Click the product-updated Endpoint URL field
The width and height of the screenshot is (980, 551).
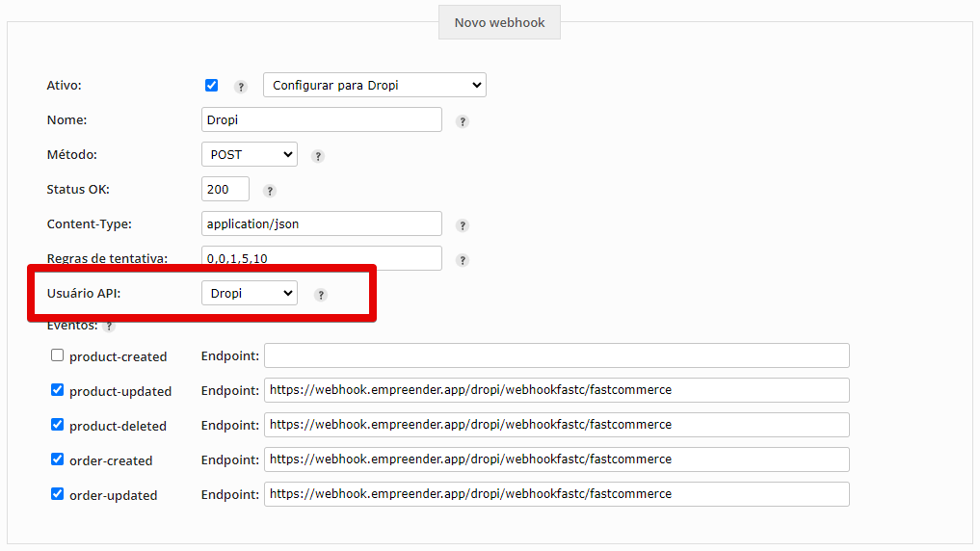[557, 390]
